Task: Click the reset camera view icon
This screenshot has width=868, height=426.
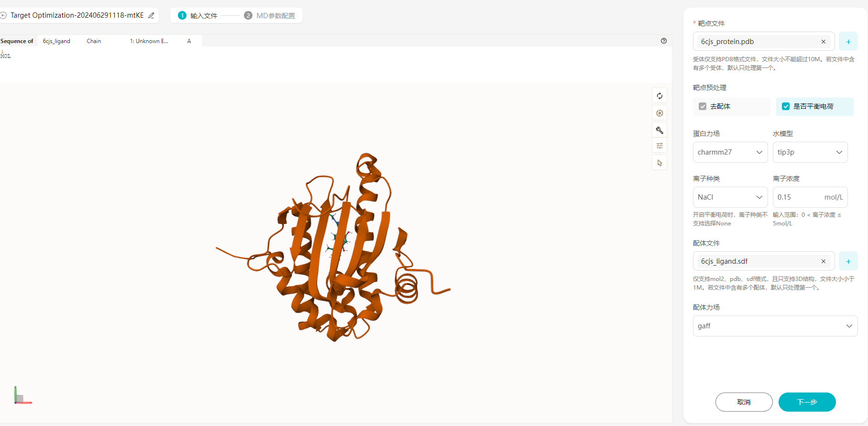Action: click(659, 96)
